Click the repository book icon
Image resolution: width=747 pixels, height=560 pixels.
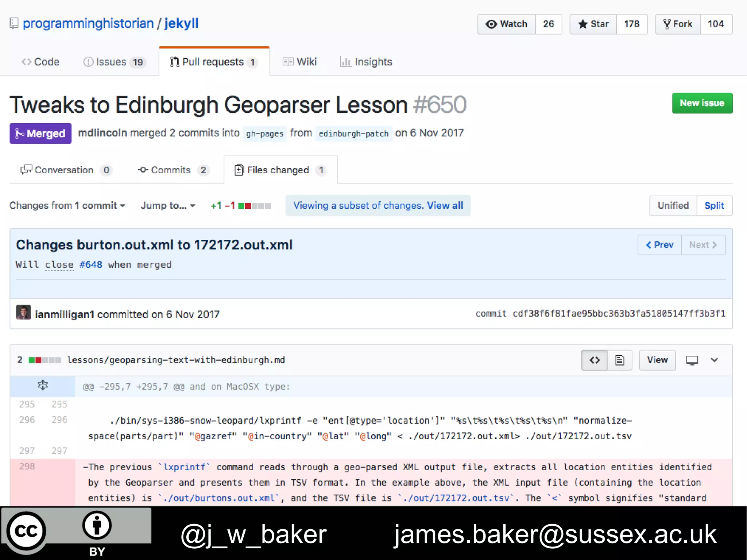click(x=14, y=23)
